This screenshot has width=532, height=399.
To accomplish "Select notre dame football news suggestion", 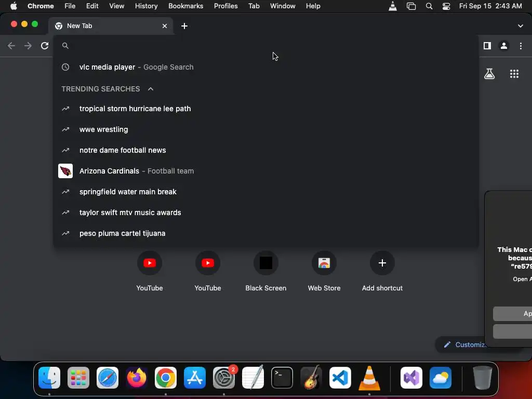I will (266, 150).
